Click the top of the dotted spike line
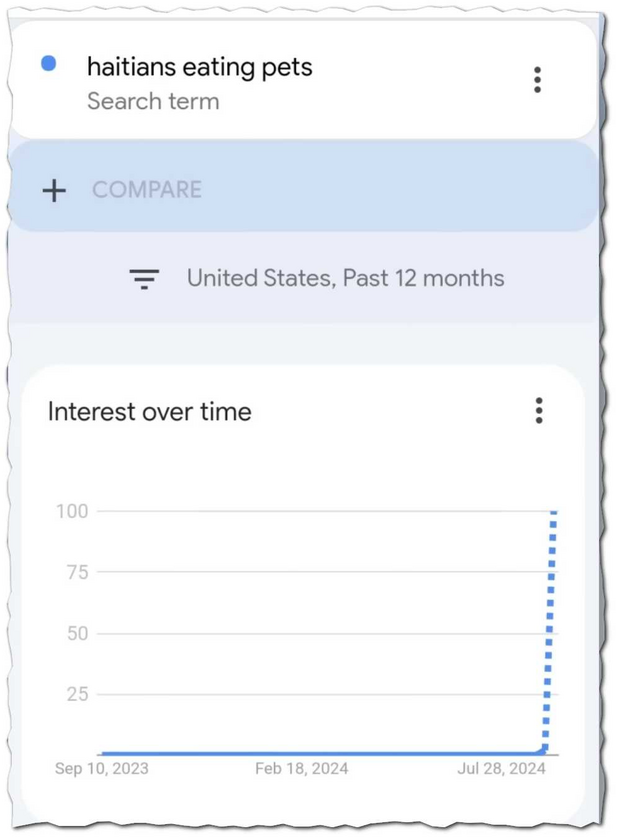Screen dimensions: 617x839 tap(554, 513)
